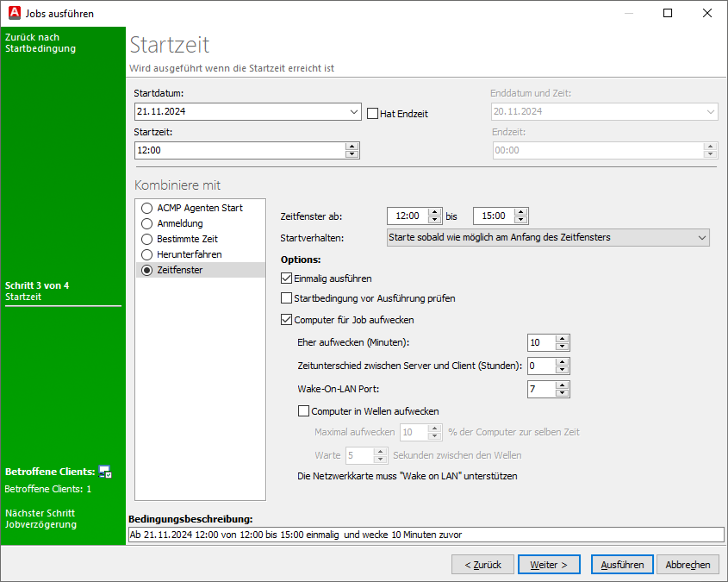Click into the Bedingungsbeschreibung text field
This screenshot has width=728, height=582.
click(426, 535)
